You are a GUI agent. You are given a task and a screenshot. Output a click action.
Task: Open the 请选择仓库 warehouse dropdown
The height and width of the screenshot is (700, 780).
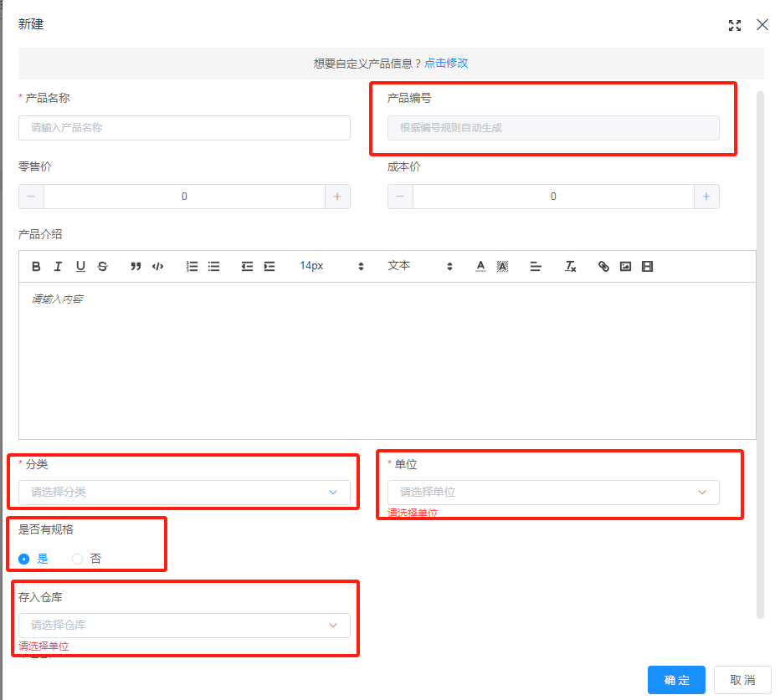point(184,625)
